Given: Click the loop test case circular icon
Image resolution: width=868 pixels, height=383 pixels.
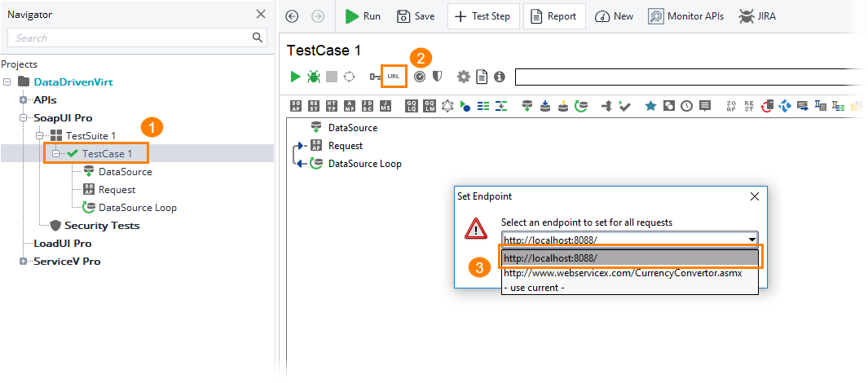Looking at the screenshot, I should [x=349, y=77].
